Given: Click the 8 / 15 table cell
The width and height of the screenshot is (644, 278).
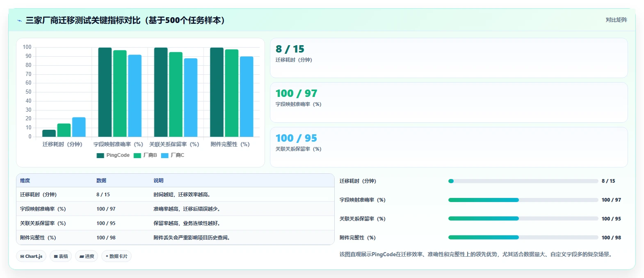Looking at the screenshot, I should pyautogui.click(x=103, y=195).
